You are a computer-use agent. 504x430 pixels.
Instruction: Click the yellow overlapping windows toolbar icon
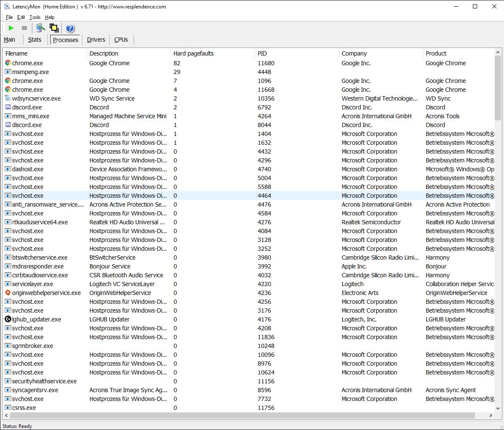[54, 28]
